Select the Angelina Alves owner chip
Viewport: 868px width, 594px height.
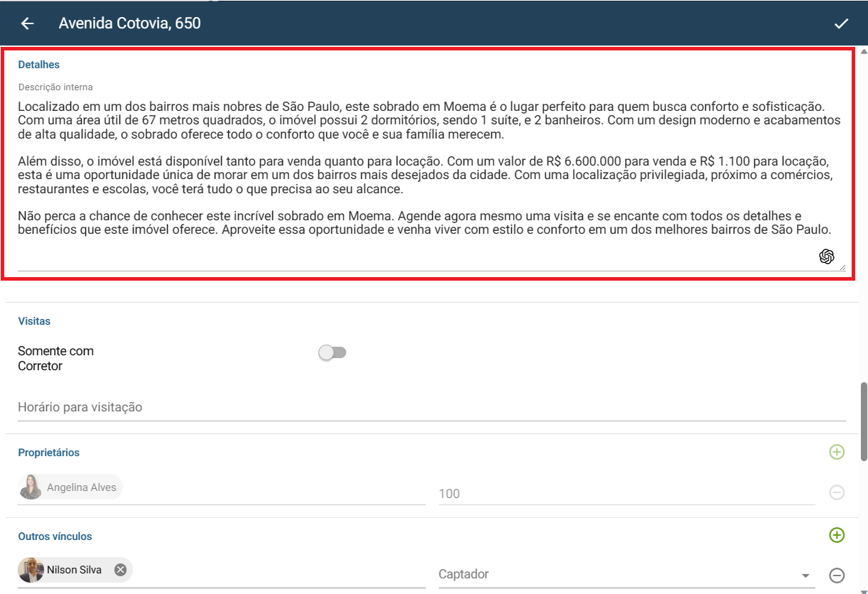pyautogui.click(x=70, y=487)
